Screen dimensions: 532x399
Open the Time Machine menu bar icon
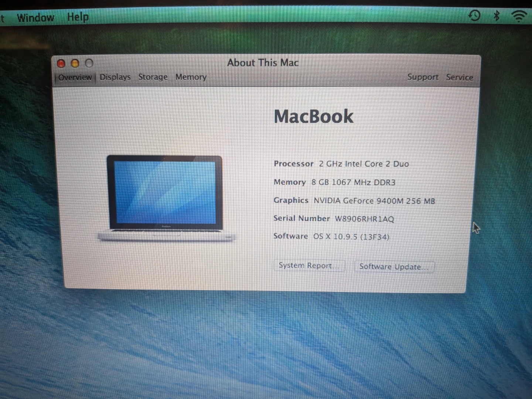pos(474,16)
